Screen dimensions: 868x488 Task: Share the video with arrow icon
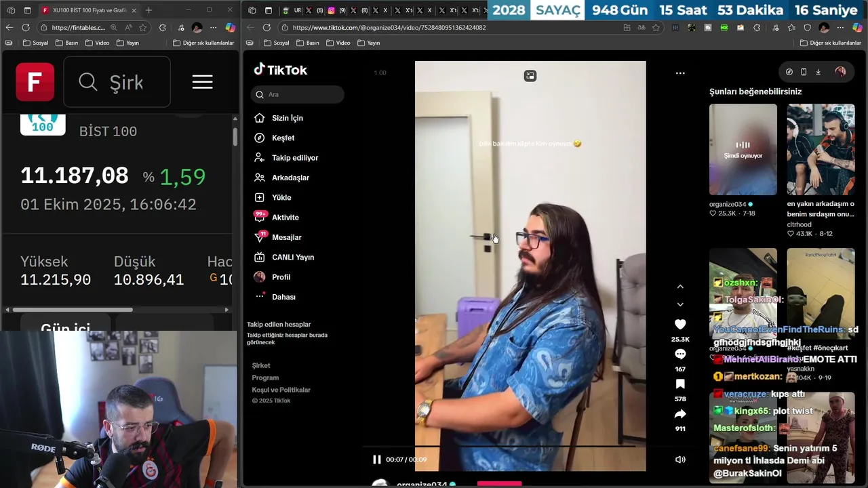click(x=680, y=414)
